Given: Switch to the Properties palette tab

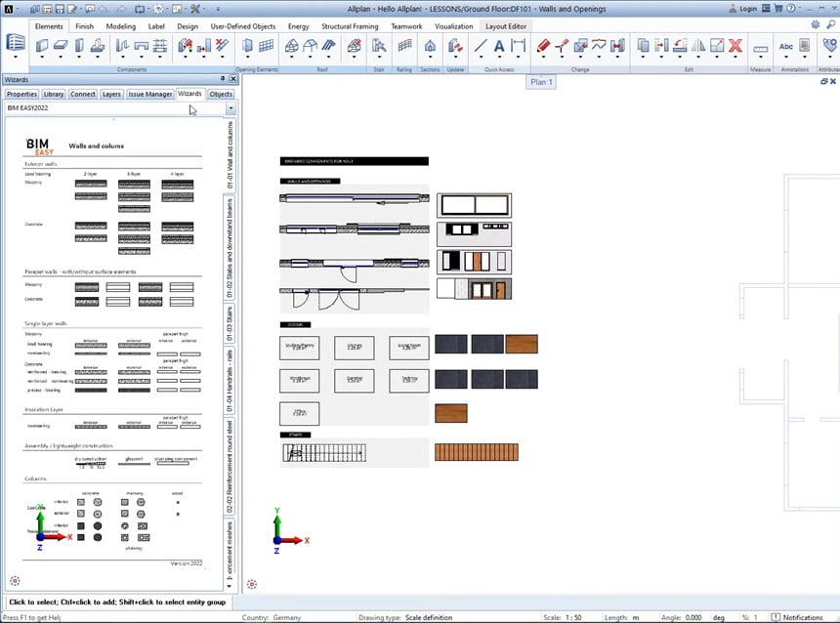Looking at the screenshot, I should tap(21, 94).
